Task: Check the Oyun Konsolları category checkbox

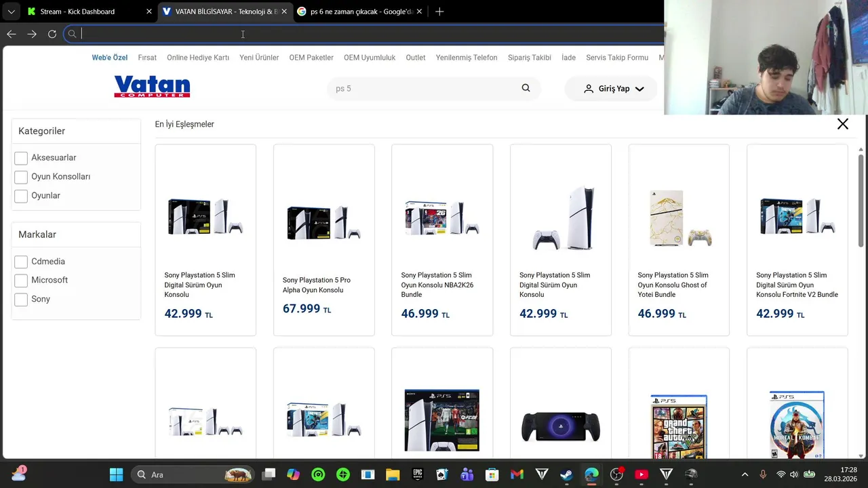Action: click(21, 177)
